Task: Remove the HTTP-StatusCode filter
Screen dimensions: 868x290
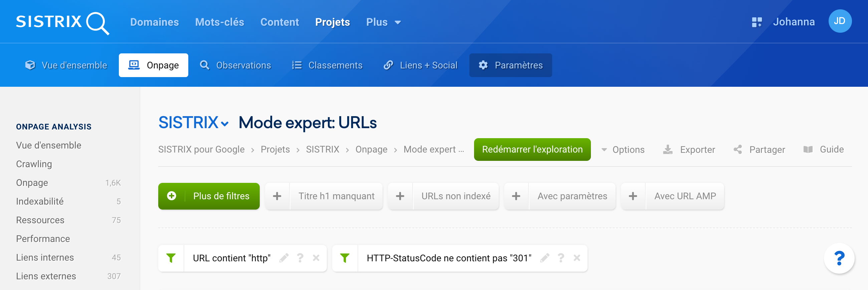Action: tap(577, 258)
